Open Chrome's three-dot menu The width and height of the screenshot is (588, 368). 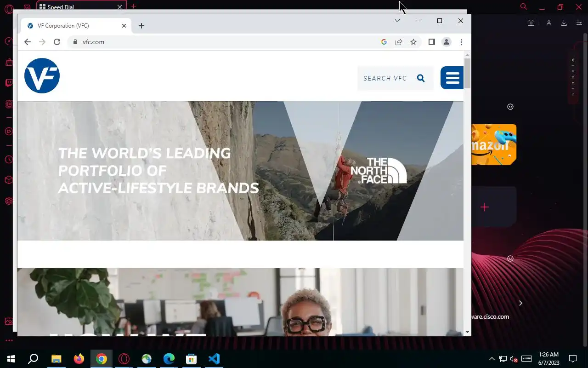[461, 42]
